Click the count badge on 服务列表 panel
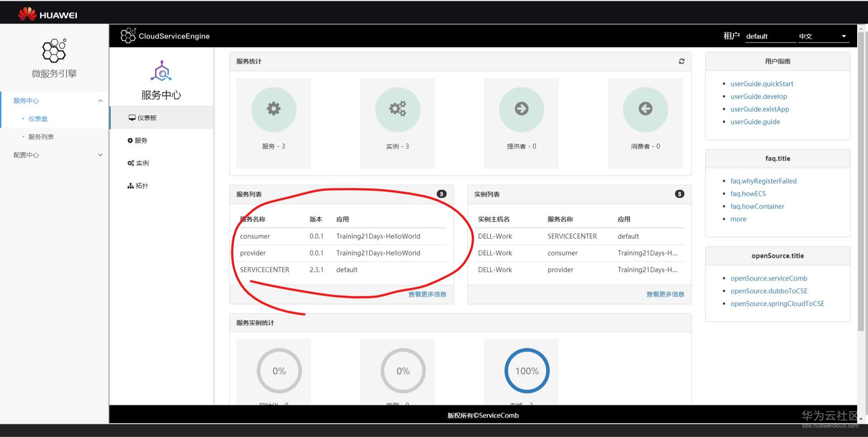 pyautogui.click(x=442, y=194)
